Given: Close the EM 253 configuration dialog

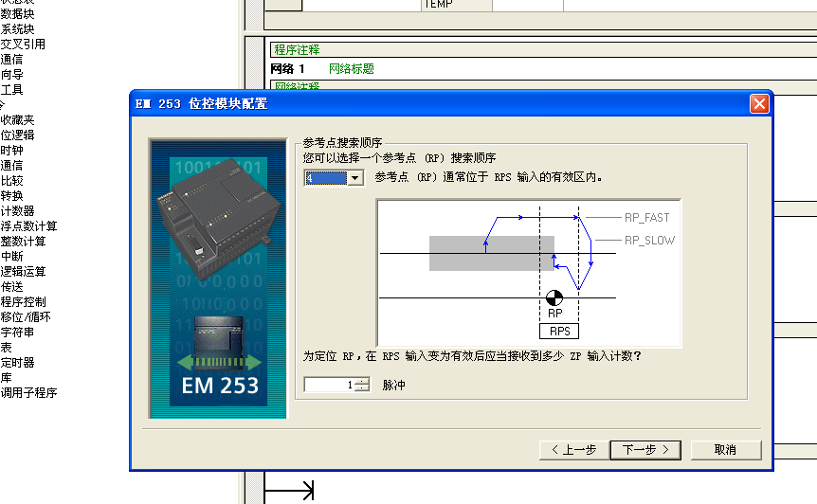Looking at the screenshot, I should pyautogui.click(x=759, y=103).
